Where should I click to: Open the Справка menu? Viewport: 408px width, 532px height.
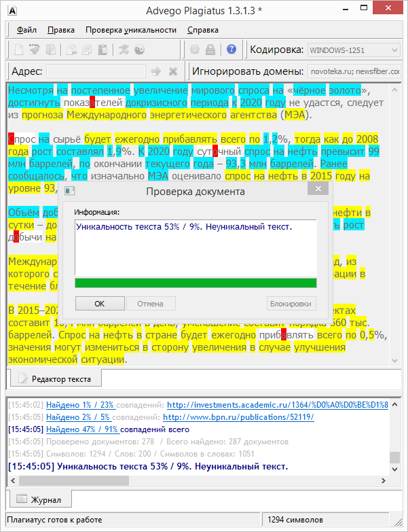tap(203, 30)
